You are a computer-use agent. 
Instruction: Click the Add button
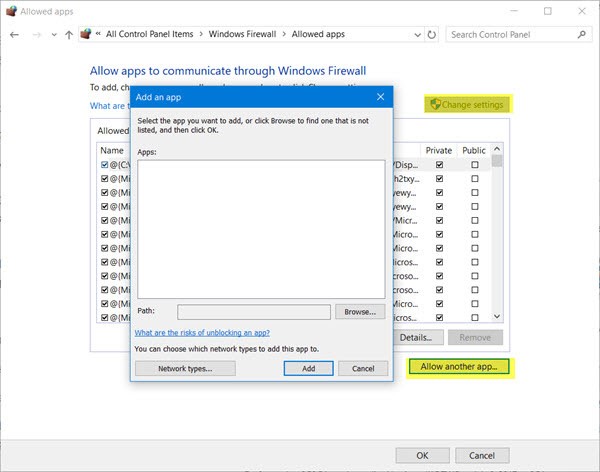click(x=308, y=369)
